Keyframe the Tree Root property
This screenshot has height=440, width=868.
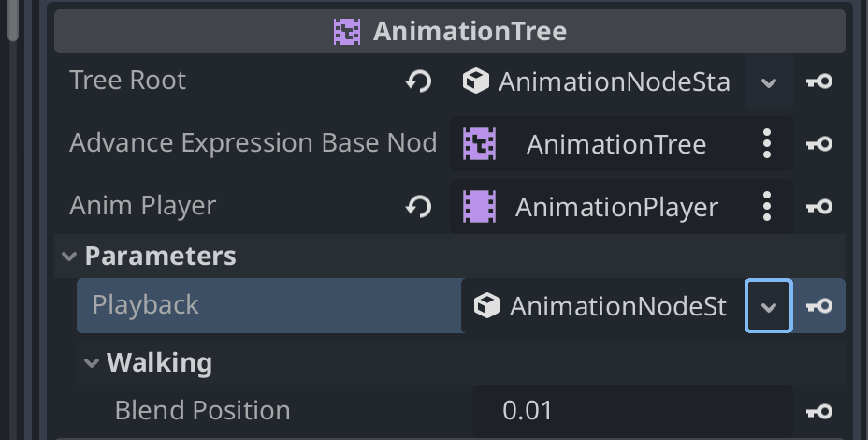click(819, 81)
